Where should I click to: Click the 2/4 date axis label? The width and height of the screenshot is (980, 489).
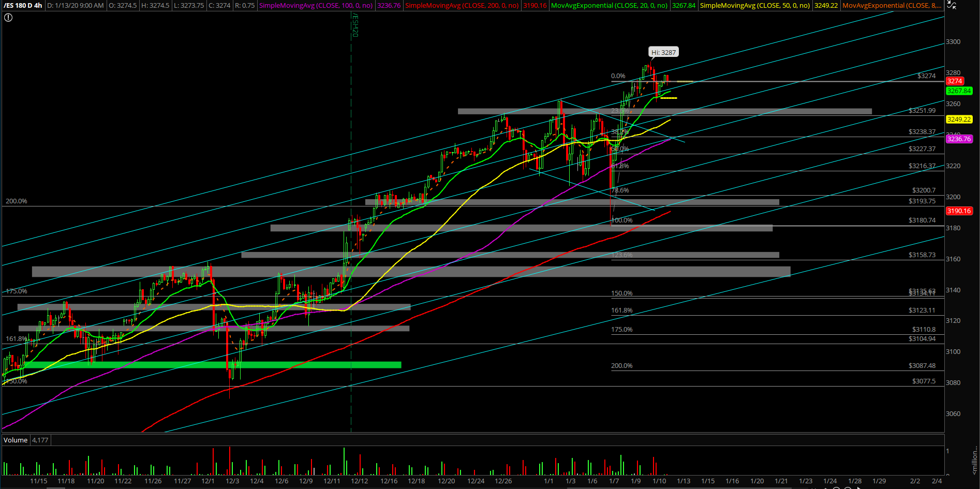[x=937, y=481]
